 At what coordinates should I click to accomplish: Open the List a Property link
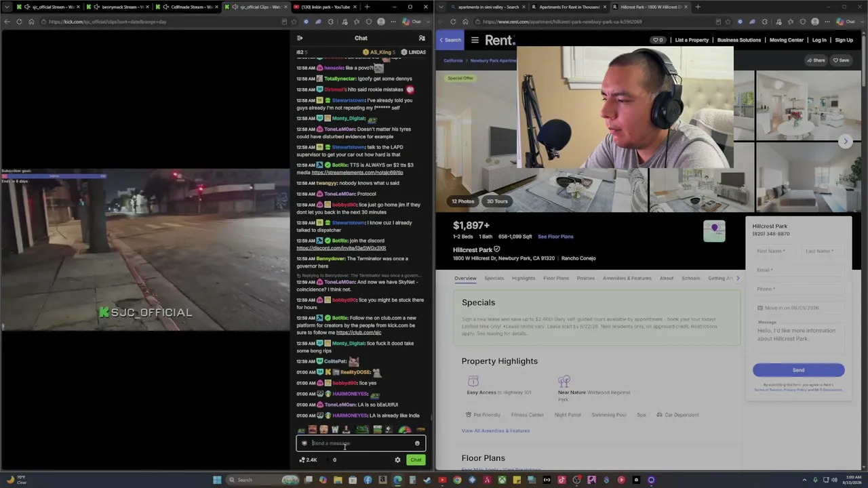tap(692, 40)
